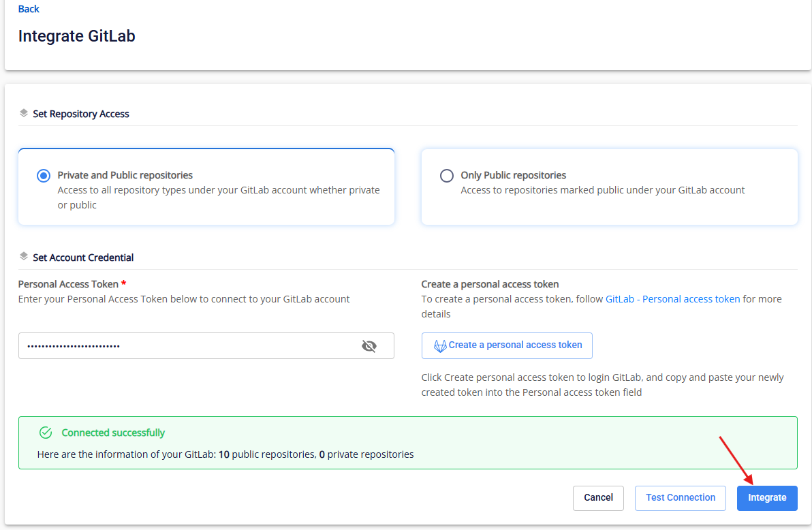Click the Only Public repositories card description
812x530 pixels.
coord(602,190)
